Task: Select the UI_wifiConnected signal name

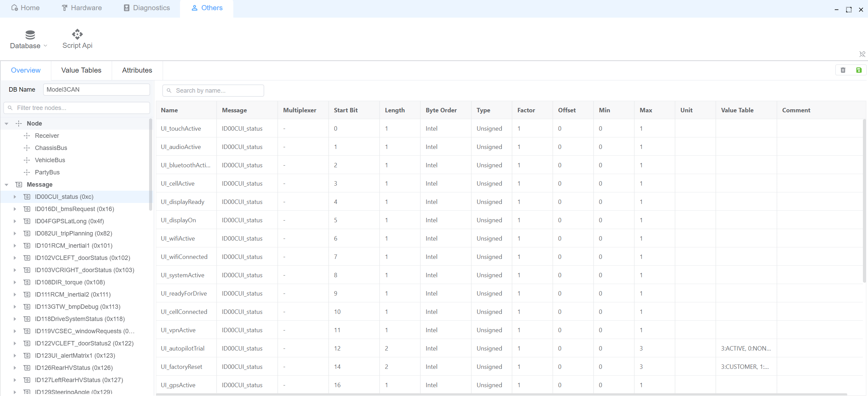Action: tap(184, 257)
